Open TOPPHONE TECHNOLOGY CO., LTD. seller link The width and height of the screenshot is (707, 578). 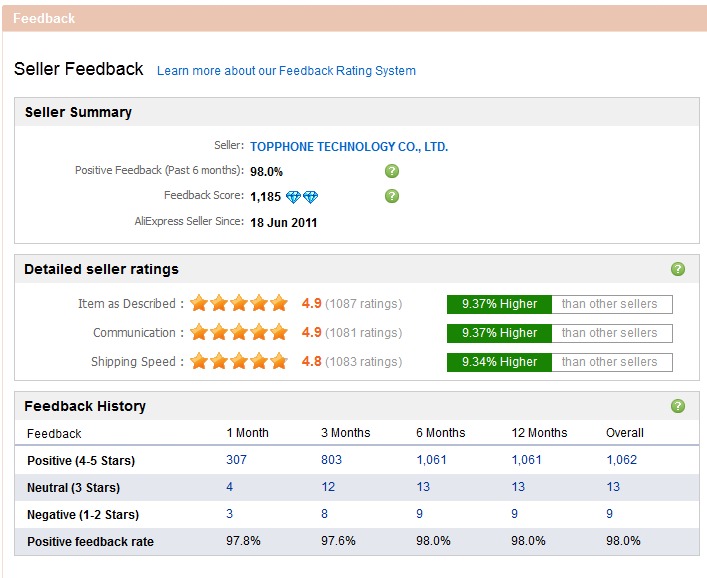click(x=349, y=147)
